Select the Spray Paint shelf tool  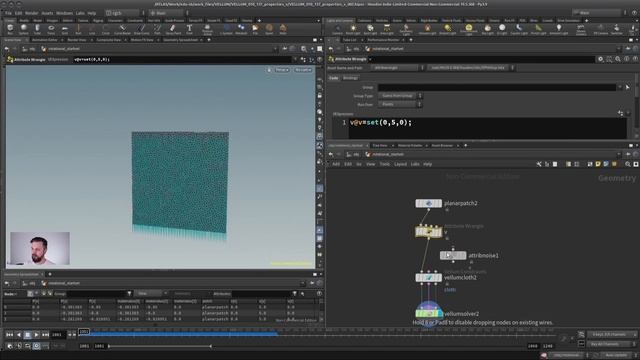tap(173, 29)
